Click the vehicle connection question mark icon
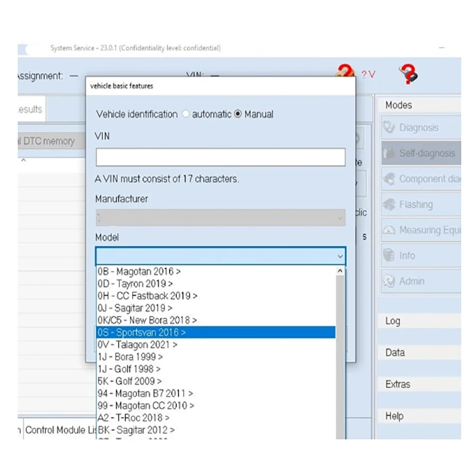476x476 pixels. coord(346,71)
